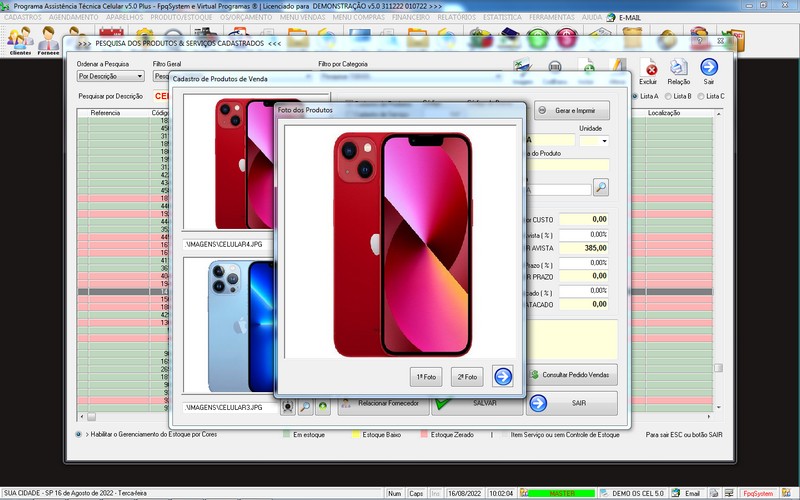The width and height of the screenshot is (800, 500).
Task: Click the FpqSystem label in status bar
Action: click(758, 493)
